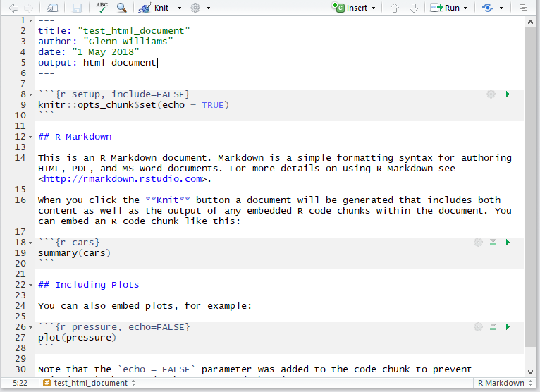Collapse YAML header fold arrow on line 1
Image resolution: width=540 pixels, height=392 pixels.
[x=30, y=20]
